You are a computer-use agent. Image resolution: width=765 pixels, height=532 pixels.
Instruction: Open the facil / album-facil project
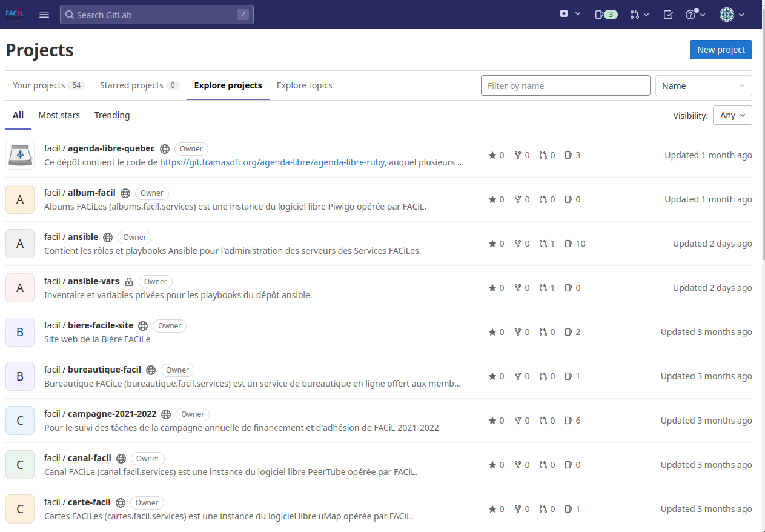coord(80,193)
